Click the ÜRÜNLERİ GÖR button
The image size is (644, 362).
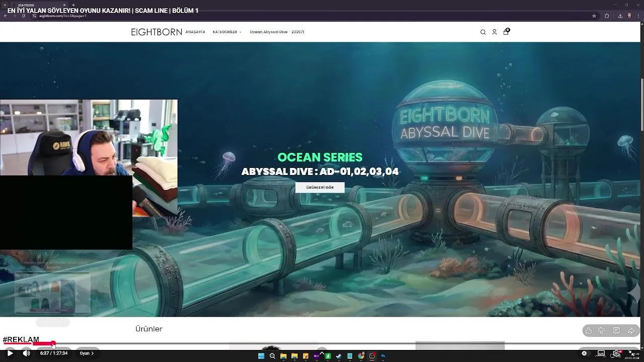pos(320,188)
